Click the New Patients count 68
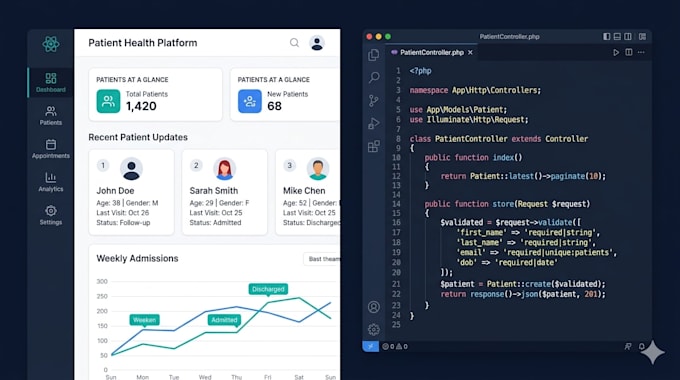The image size is (680, 380). pos(274,106)
